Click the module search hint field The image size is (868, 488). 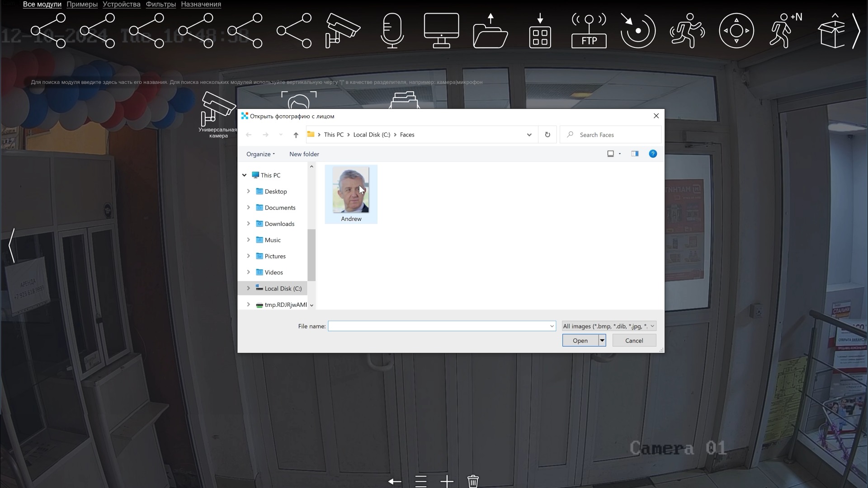pos(256,82)
